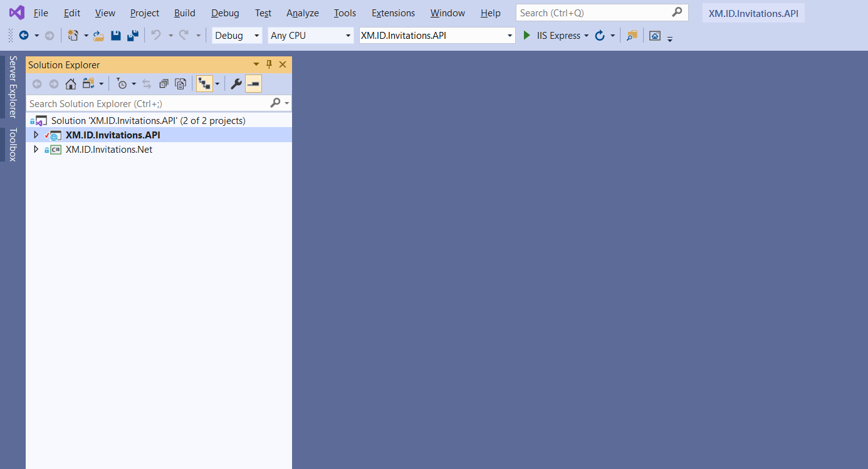Image resolution: width=868 pixels, height=469 pixels.
Task: Click the Visual Studio logo icon
Action: pyautogui.click(x=17, y=13)
